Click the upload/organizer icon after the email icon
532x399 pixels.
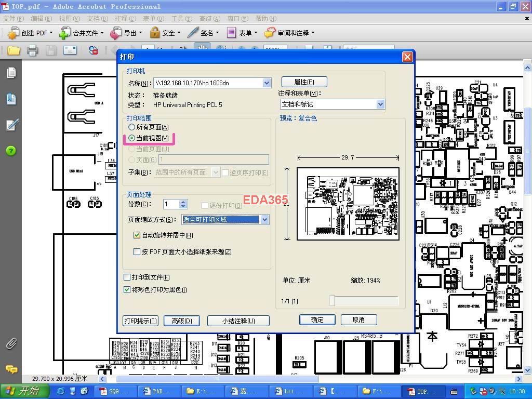[94, 50]
